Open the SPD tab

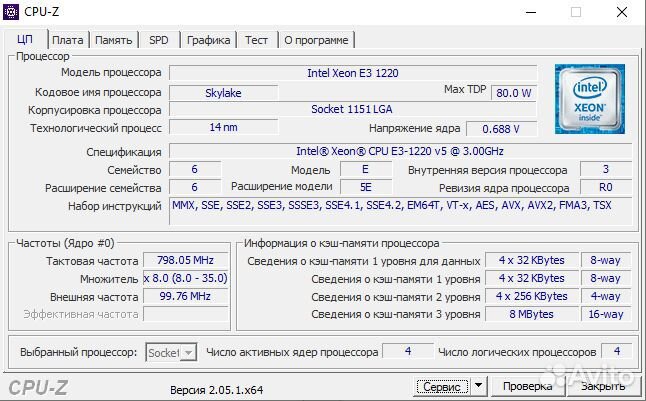[159, 40]
